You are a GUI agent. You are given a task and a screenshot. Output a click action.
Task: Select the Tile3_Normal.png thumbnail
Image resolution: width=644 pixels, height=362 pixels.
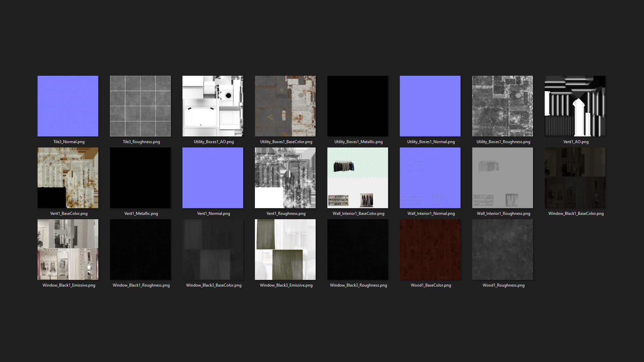[68, 106]
